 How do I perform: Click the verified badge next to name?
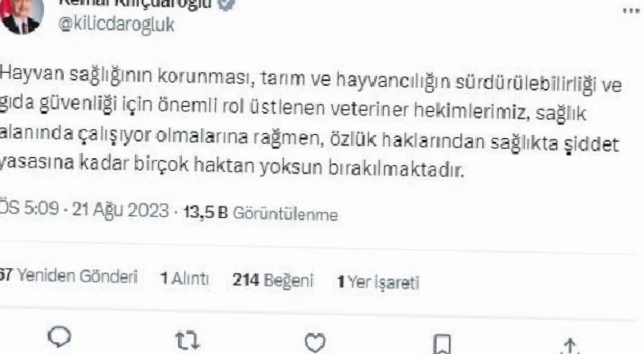pyautogui.click(x=228, y=4)
